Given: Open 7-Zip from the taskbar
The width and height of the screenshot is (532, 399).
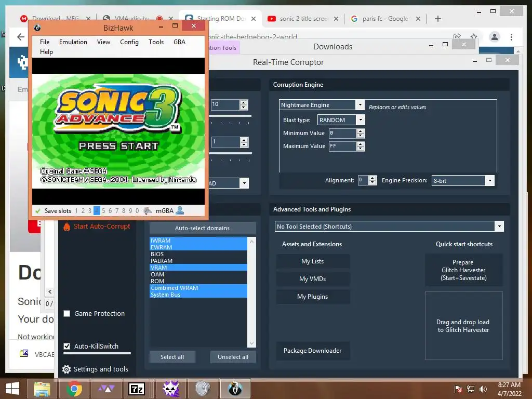Looking at the screenshot, I should 137,389.
